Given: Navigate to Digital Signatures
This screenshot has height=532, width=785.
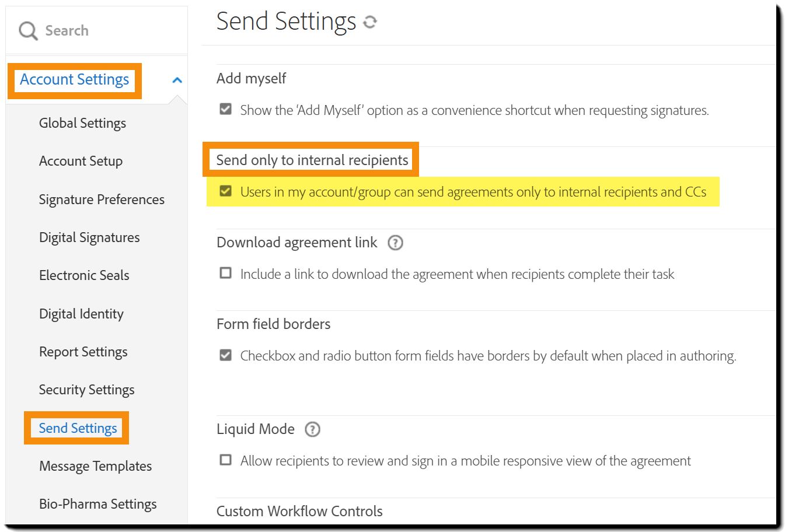Looking at the screenshot, I should pos(89,237).
